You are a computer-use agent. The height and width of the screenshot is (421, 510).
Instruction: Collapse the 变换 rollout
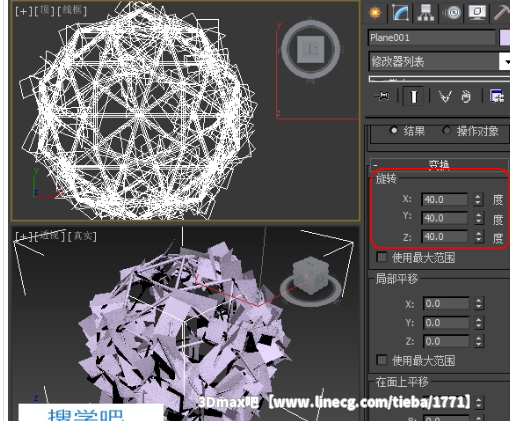pos(439,165)
